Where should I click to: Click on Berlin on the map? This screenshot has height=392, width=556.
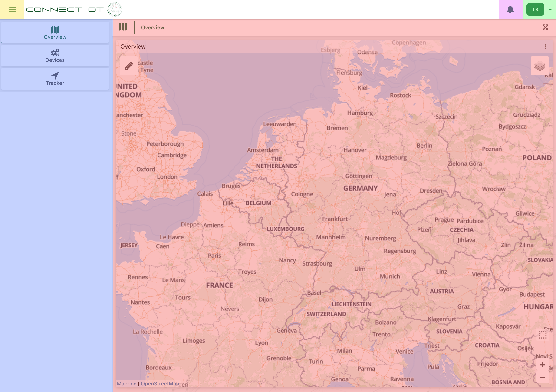(424, 146)
